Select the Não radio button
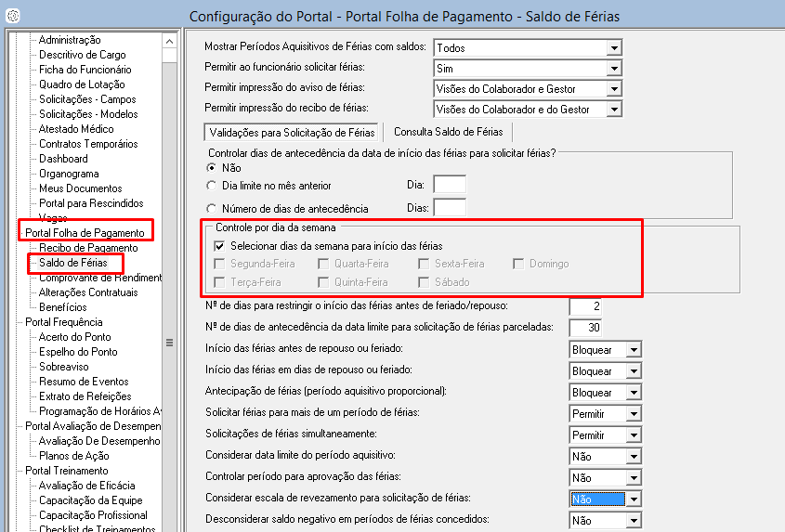Image resolution: width=785 pixels, height=532 pixels. pyautogui.click(x=213, y=168)
